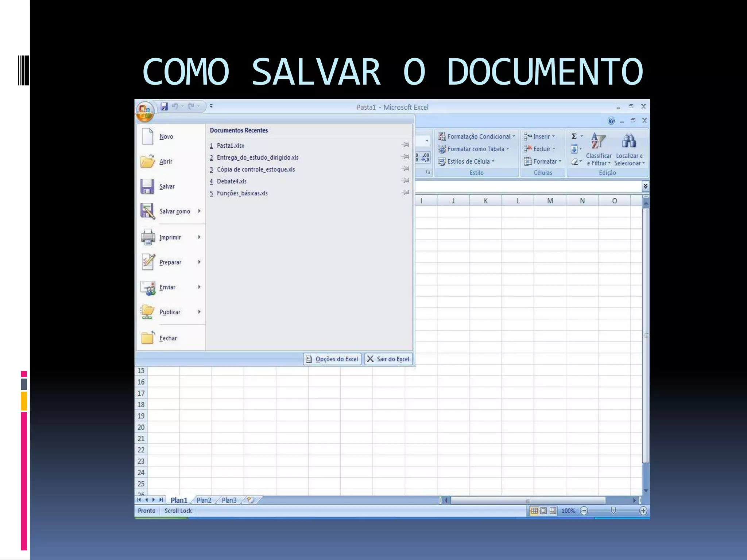Click the zoom slider handle
The height and width of the screenshot is (560, 747).
[614, 511]
